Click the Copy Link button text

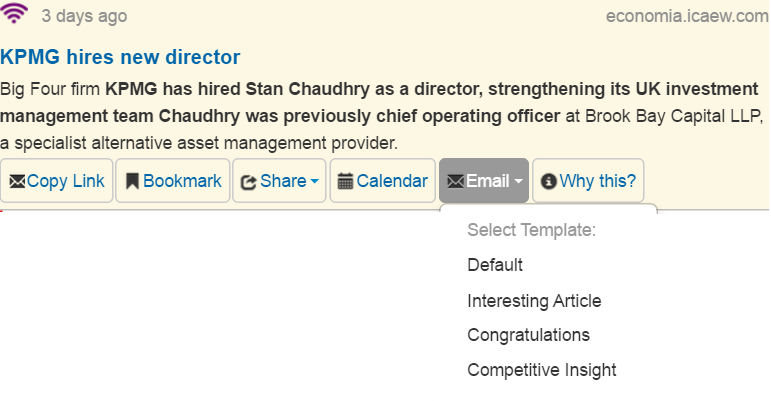(x=65, y=181)
